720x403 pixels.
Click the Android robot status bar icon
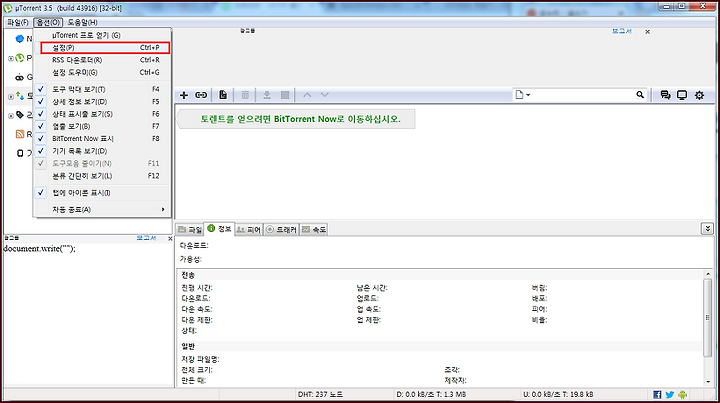[682, 394]
